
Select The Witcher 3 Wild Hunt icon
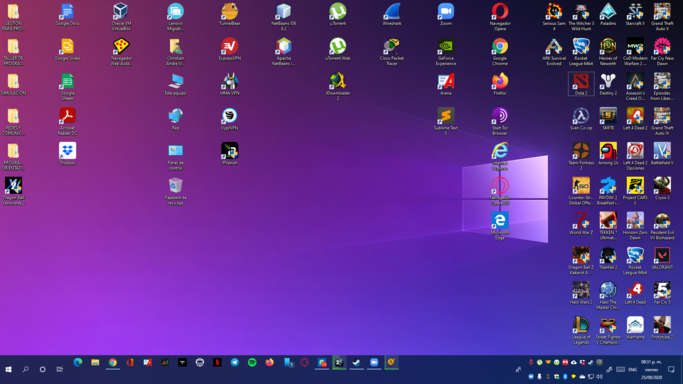[581, 17]
